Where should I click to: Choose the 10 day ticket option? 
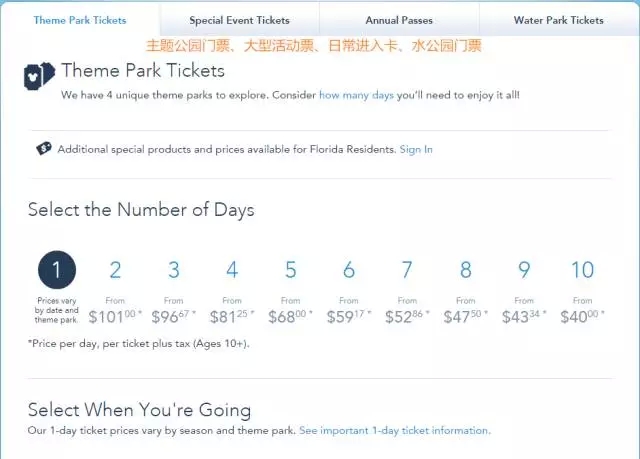(582, 270)
